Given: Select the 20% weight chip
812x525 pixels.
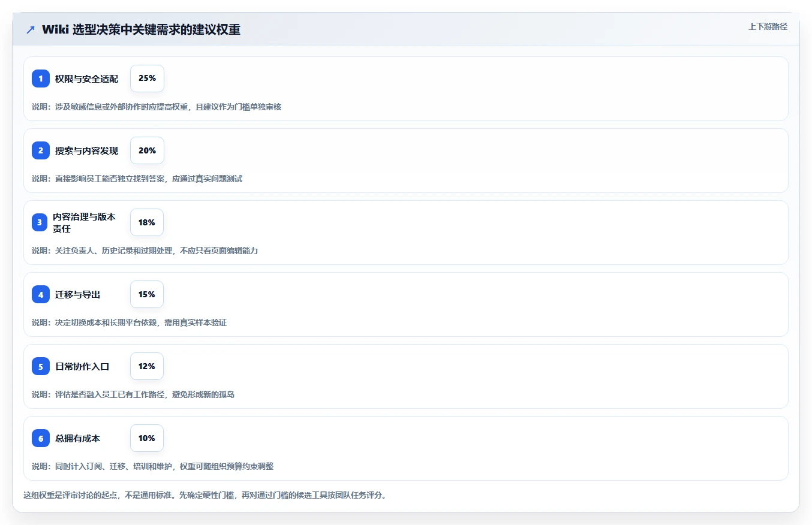Looking at the screenshot, I should tap(147, 150).
